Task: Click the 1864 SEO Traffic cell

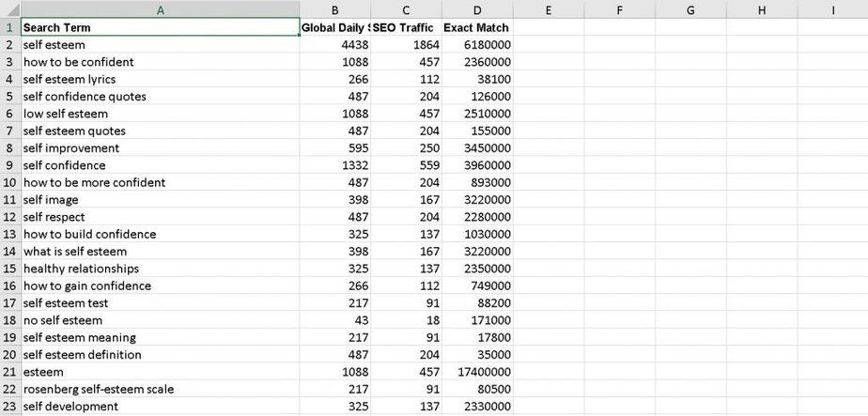Action: point(407,44)
